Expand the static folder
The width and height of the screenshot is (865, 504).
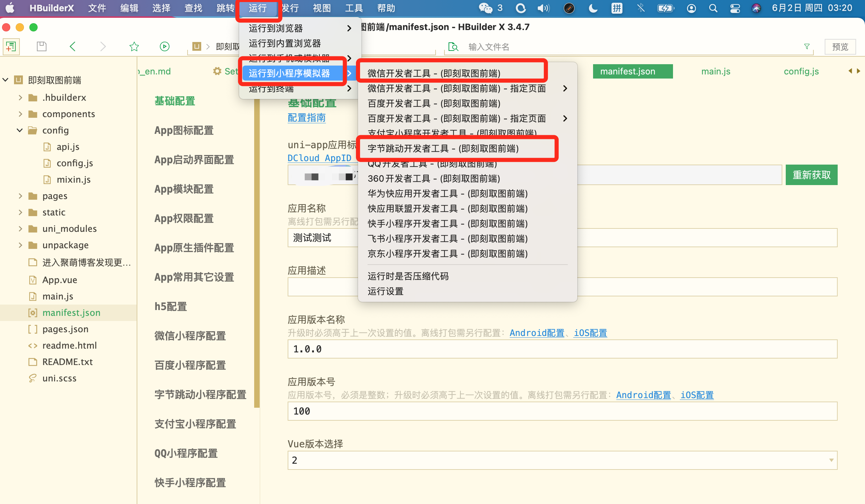pyautogui.click(x=20, y=212)
